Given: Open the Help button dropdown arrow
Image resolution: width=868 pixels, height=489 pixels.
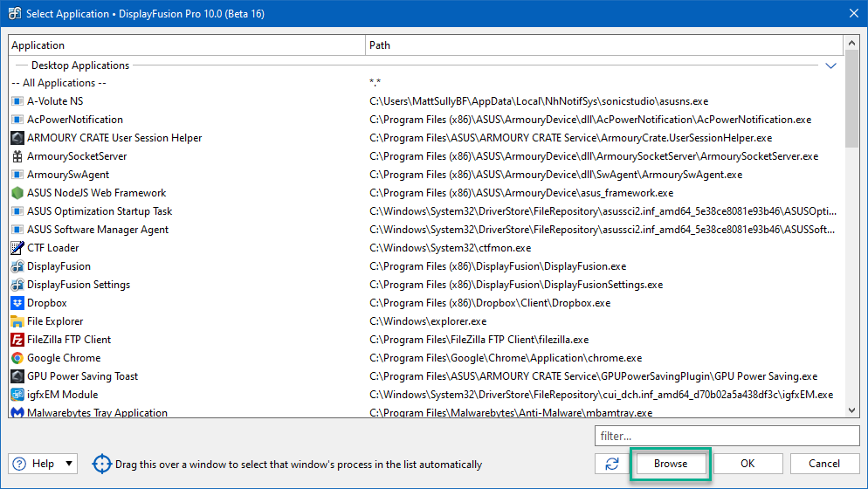Looking at the screenshot, I should [x=69, y=464].
